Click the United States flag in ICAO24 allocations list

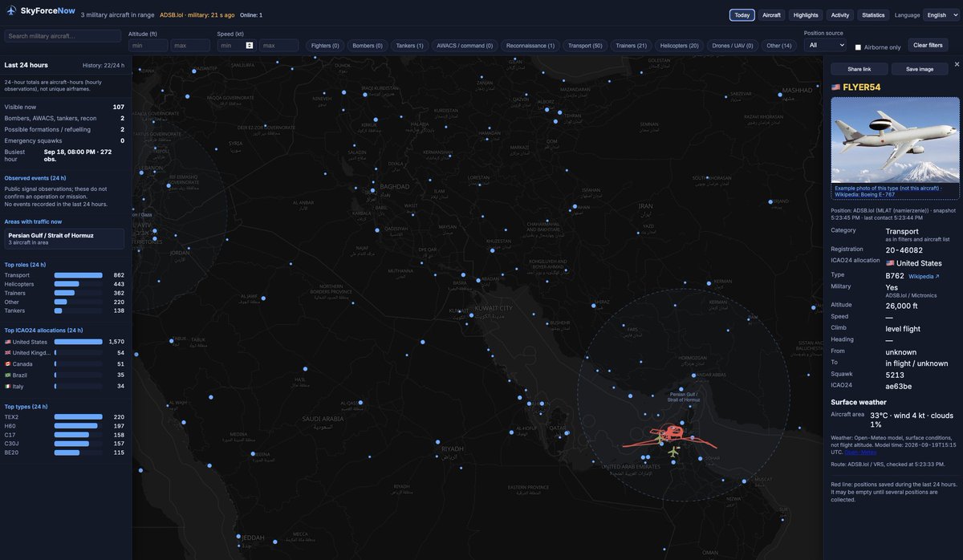8,342
